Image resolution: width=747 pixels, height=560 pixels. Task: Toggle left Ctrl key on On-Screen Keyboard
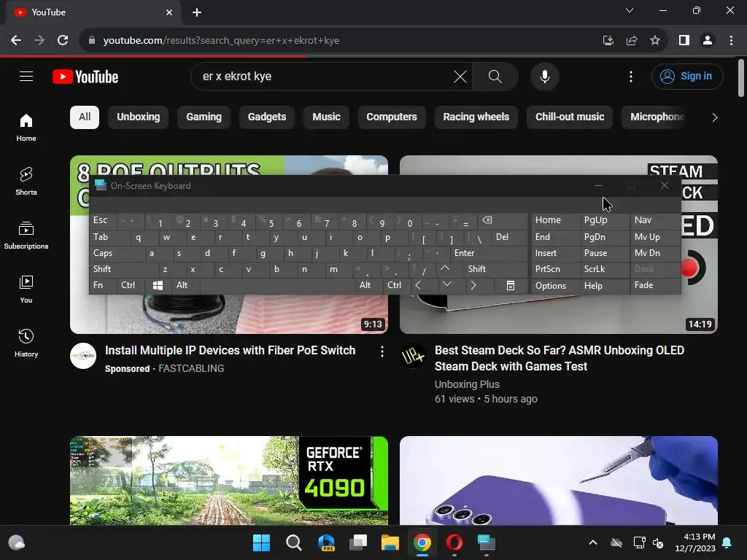131,285
